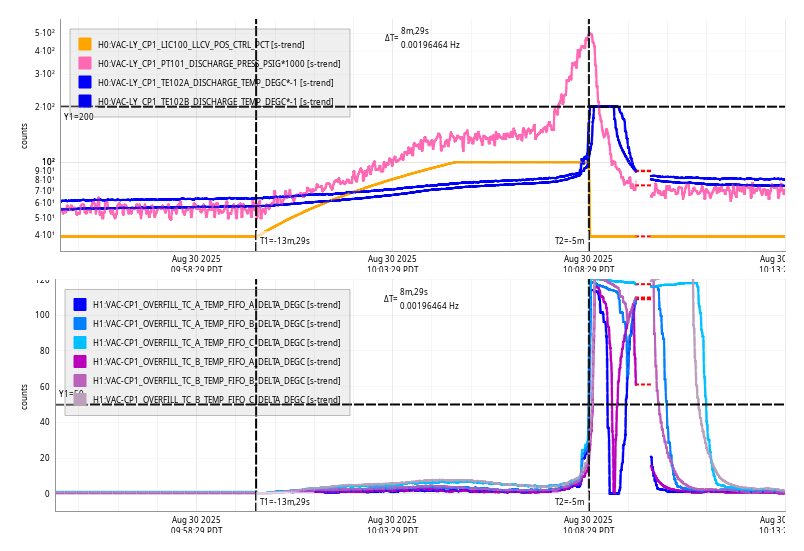Click the TC_B_TEMP_FIFO_B_DELTA legend swatch

[80, 380]
